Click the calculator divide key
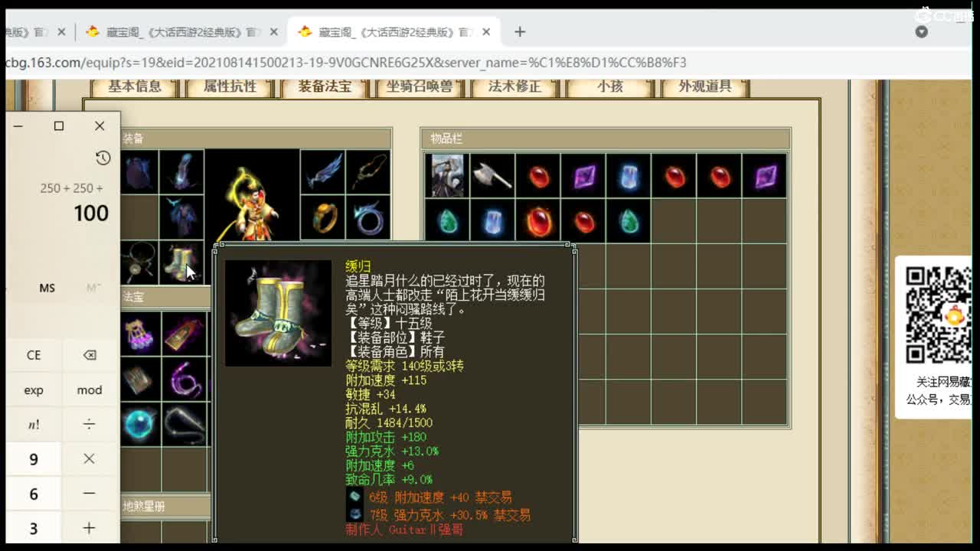 (90, 425)
